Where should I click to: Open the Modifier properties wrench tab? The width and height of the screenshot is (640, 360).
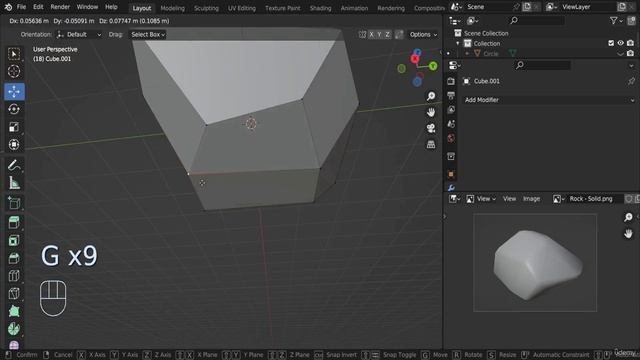point(451,188)
